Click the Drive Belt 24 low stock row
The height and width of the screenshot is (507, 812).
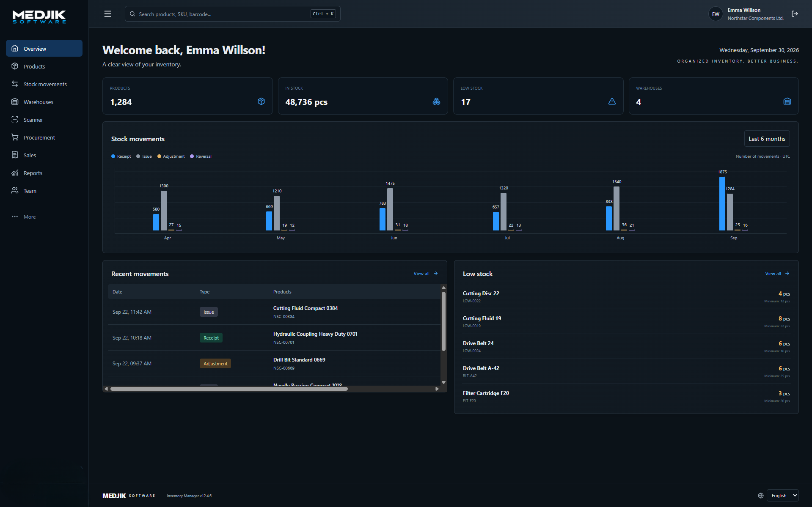tap(626, 347)
